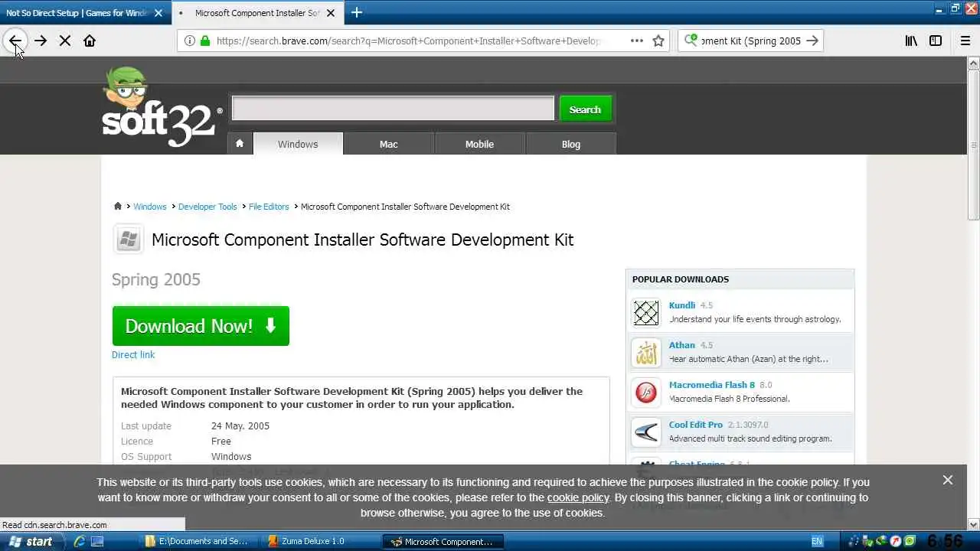
Task: Open the Athan download link
Action: click(682, 345)
